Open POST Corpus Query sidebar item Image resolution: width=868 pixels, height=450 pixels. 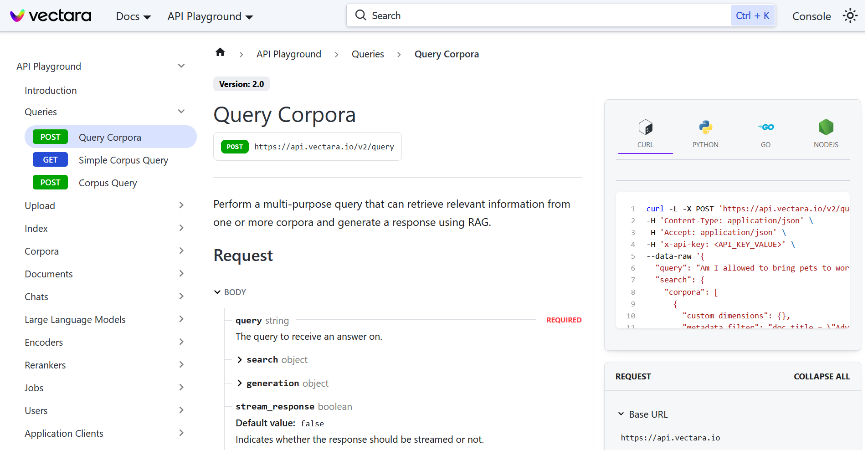click(x=110, y=183)
